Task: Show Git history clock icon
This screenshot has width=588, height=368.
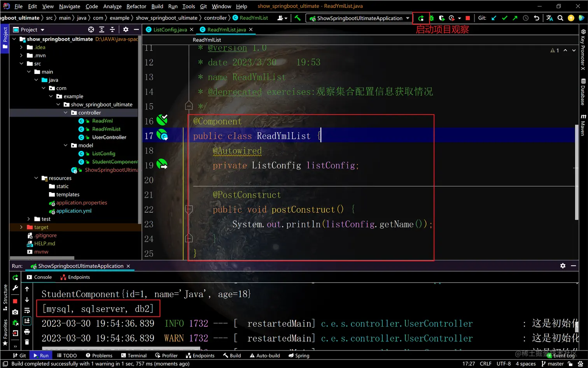Action: coord(526,18)
